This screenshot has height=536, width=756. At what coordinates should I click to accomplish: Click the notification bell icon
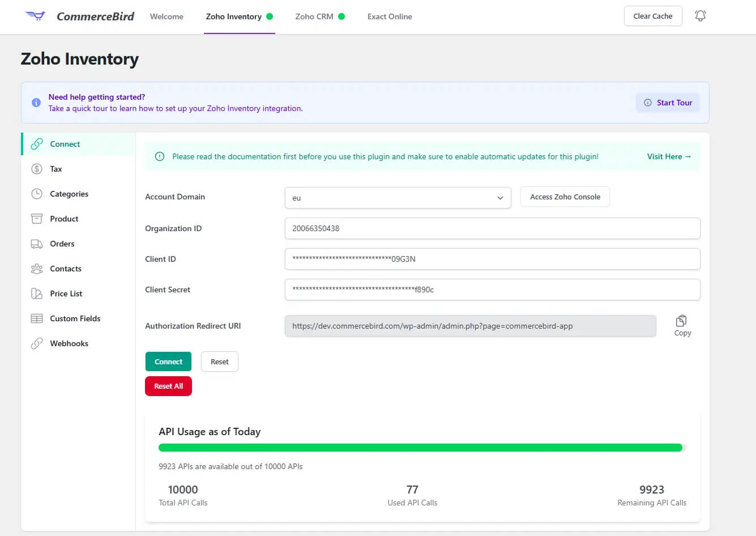coord(700,16)
